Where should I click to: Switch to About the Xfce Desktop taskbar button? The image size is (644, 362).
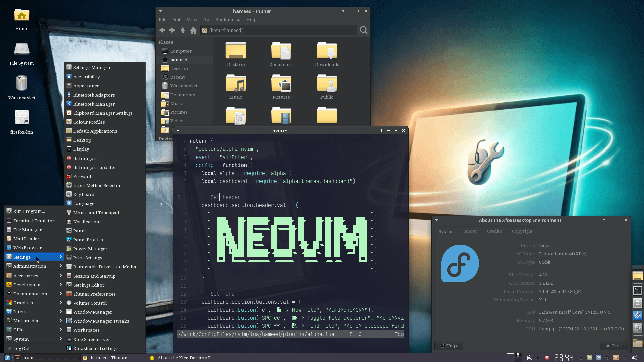[183, 358]
